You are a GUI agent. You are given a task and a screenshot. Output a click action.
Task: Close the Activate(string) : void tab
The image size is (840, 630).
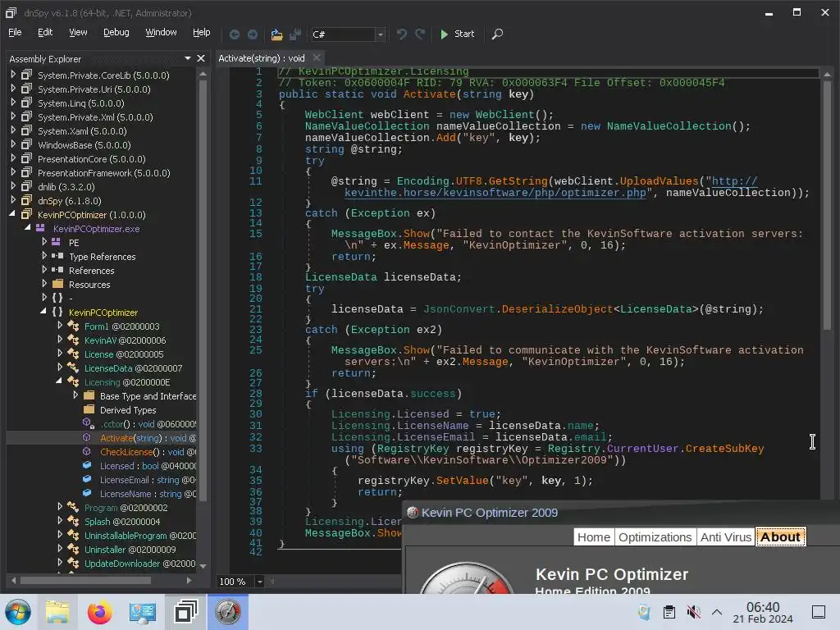tap(317, 58)
